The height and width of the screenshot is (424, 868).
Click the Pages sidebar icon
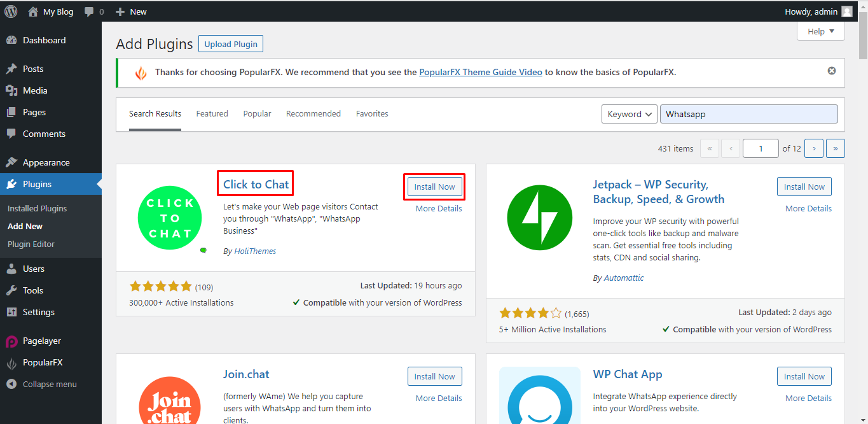point(11,112)
